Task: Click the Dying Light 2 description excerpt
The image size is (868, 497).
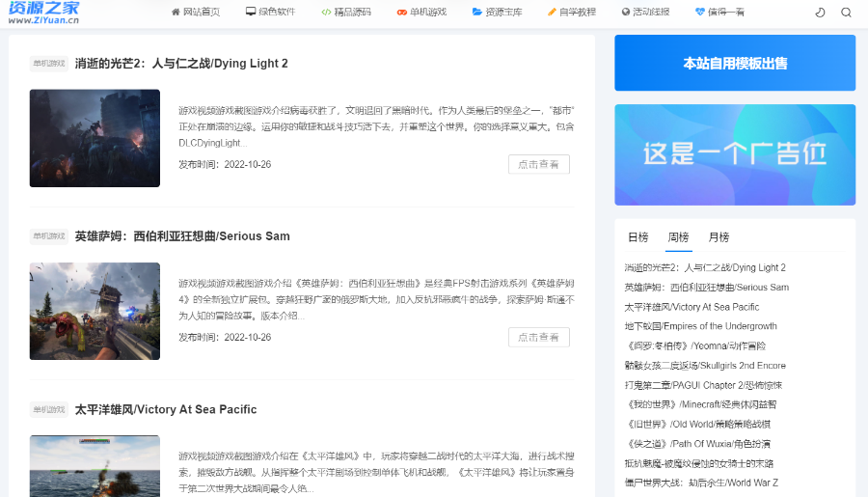Action: coord(376,126)
